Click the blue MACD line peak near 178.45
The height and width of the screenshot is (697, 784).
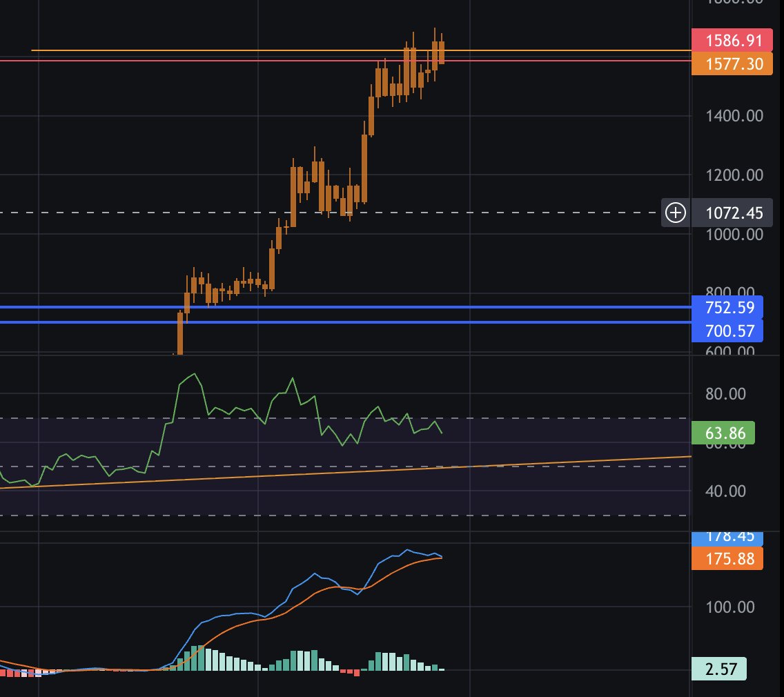coord(409,550)
